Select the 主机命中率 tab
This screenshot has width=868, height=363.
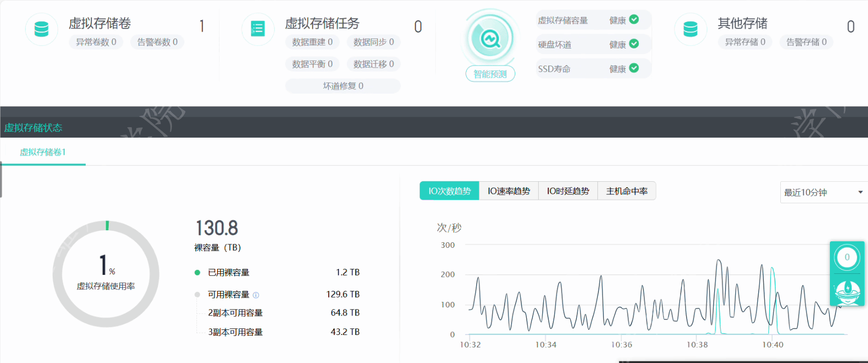[x=626, y=191]
